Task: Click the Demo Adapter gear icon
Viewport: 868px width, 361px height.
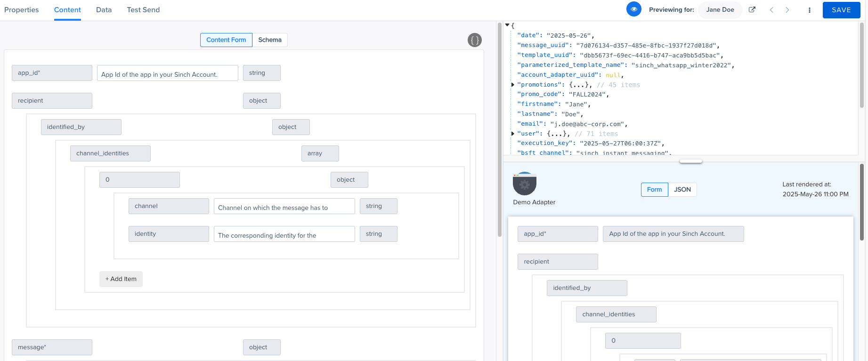Action: (524, 184)
